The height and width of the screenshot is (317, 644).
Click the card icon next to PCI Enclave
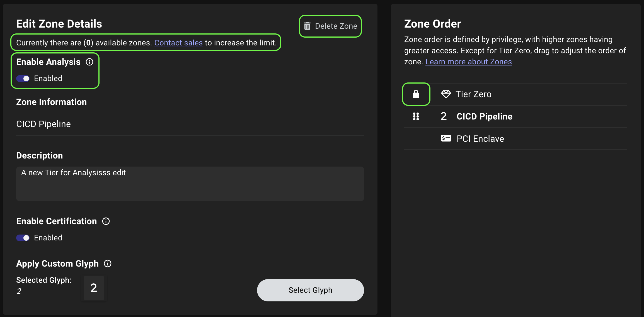(x=446, y=138)
